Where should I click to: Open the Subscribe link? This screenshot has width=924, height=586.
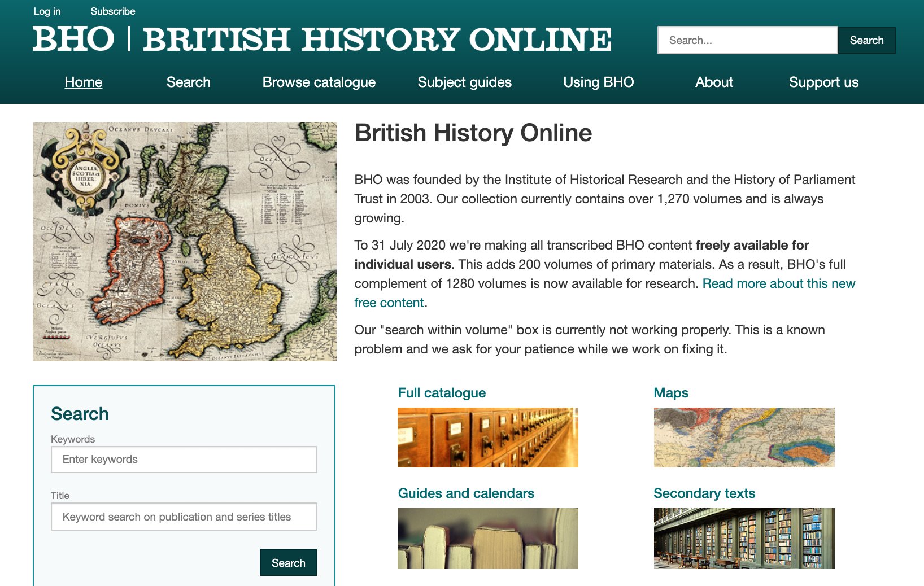(x=112, y=11)
